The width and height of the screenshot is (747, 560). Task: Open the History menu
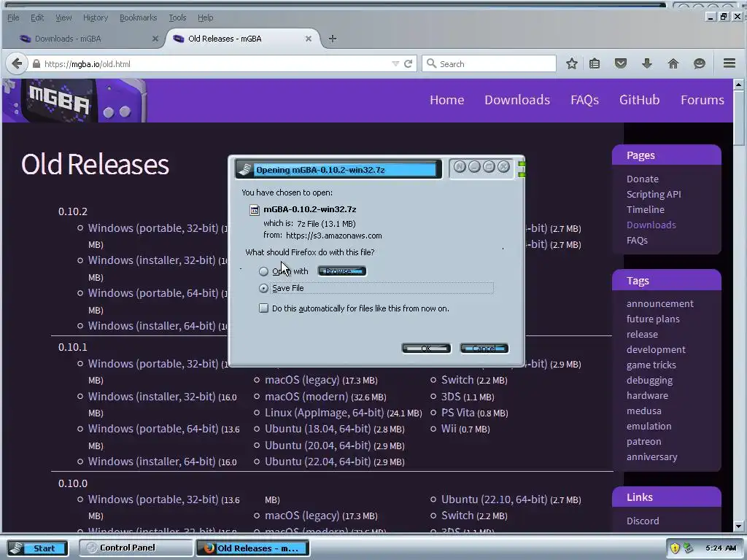pyautogui.click(x=96, y=17)
